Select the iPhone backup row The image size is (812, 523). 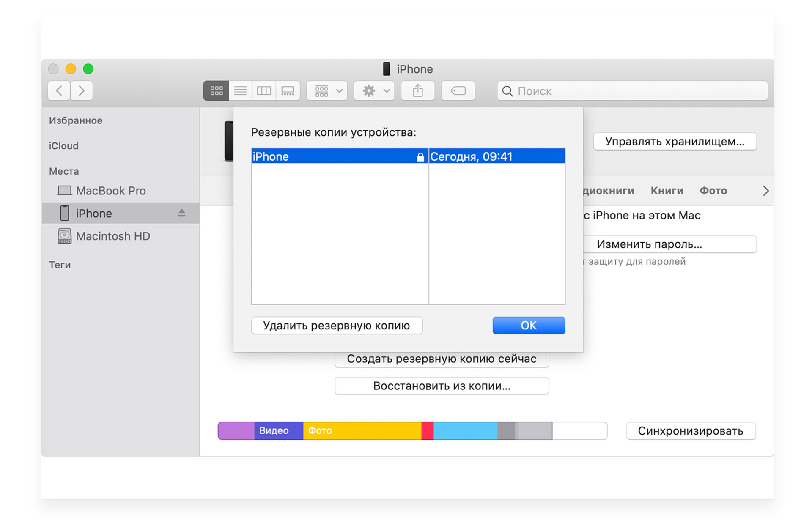(408, 156)
